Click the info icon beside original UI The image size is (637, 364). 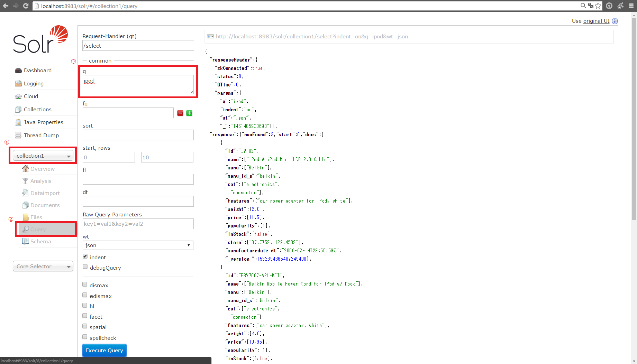tap(615, 21)
